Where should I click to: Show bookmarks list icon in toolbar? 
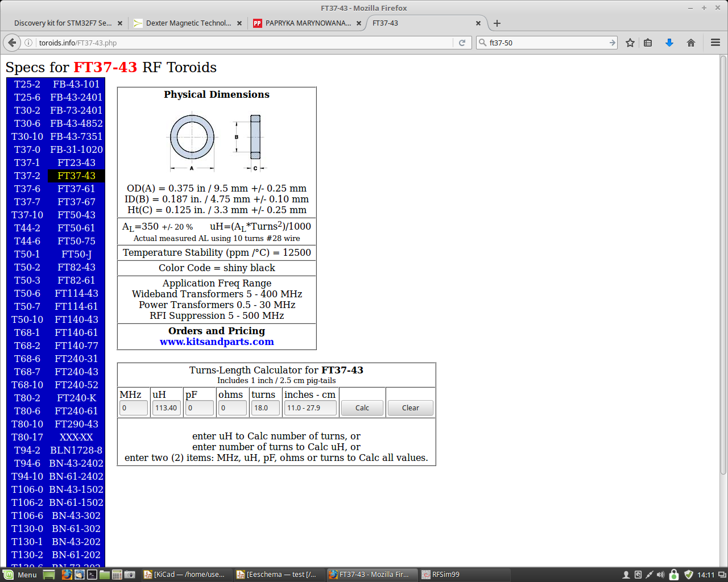pyautogui.click(x=648, y=43)
